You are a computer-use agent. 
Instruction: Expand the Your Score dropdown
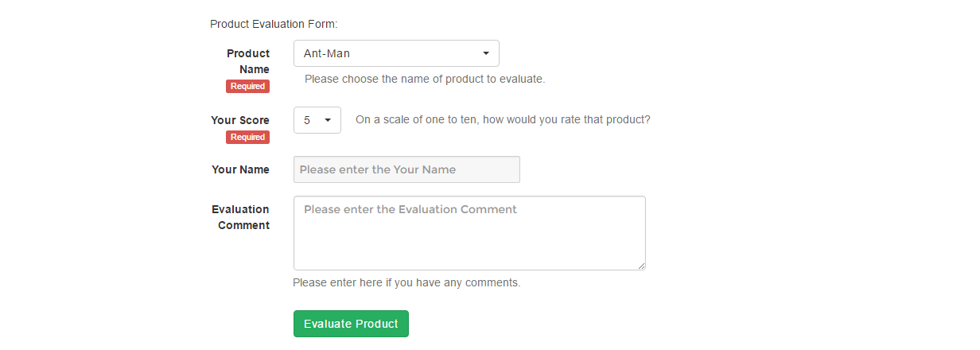tap(317, 120)
